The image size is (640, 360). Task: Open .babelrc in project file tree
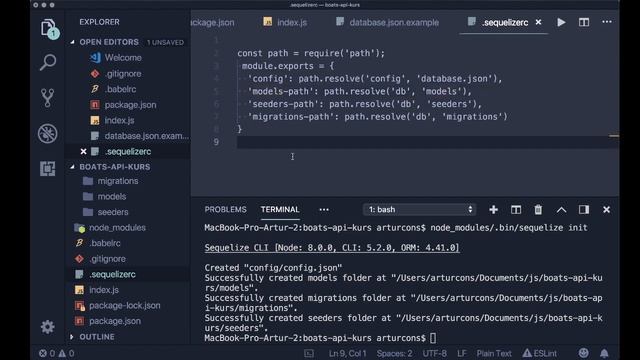pos(104,243)
